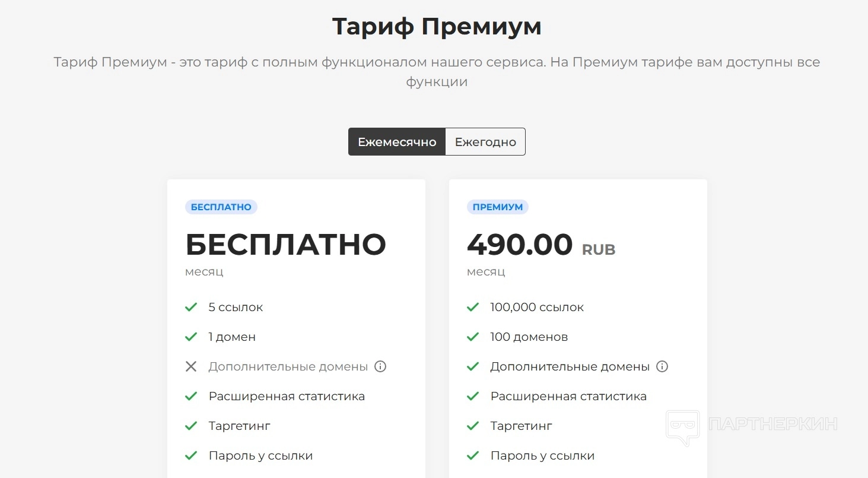The image size is (868, 478).
Task: Switch billing to Ежегодно
Action: pos(485,142)
